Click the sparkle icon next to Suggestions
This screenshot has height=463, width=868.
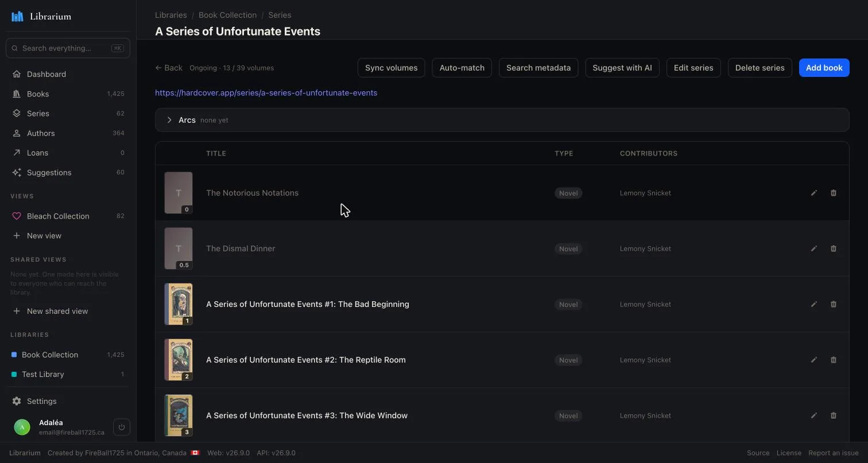17,173
